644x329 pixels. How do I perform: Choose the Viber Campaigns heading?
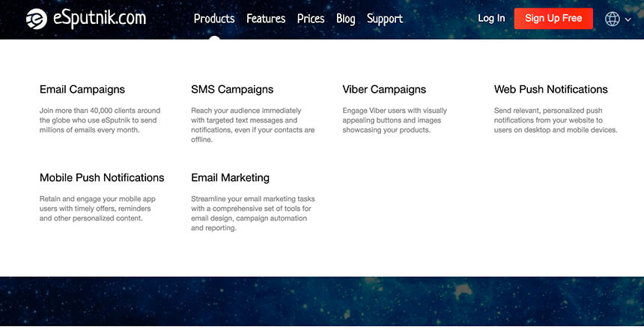pyautogui.click(x=384, y=90)
